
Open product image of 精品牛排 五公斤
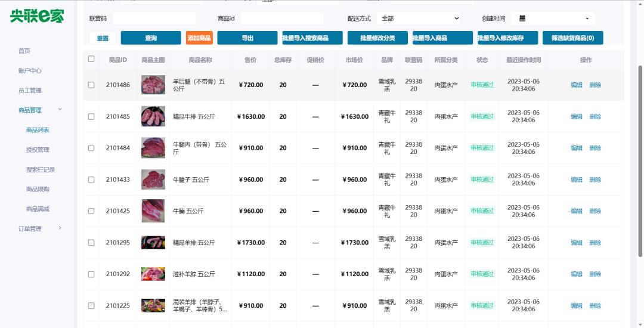[153, 116]
